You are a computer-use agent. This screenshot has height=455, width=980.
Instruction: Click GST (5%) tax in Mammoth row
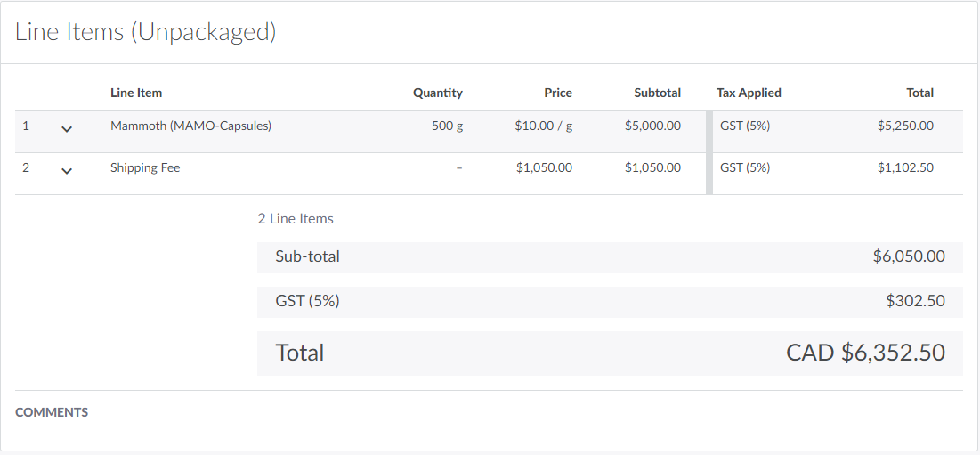pos(745,126)
